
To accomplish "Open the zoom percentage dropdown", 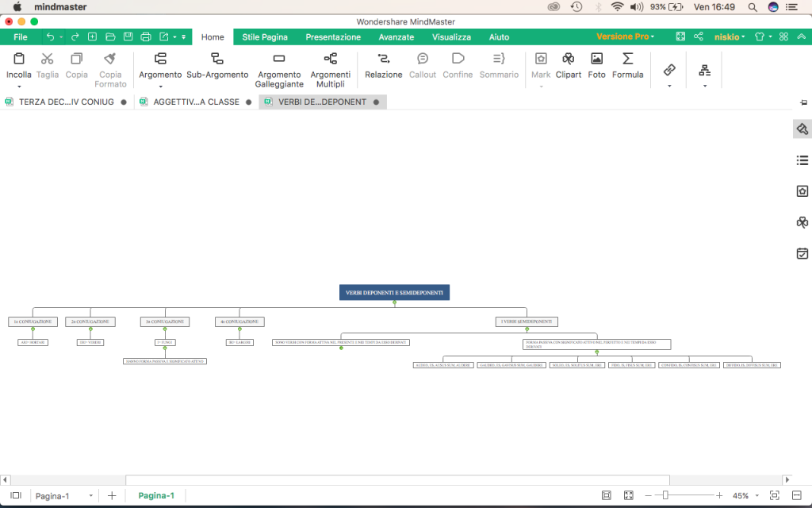I will click(x=759, y=496).
